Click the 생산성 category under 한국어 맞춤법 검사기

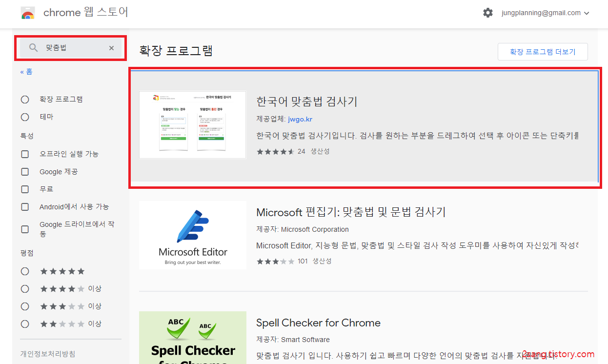[x=321, y=151]
